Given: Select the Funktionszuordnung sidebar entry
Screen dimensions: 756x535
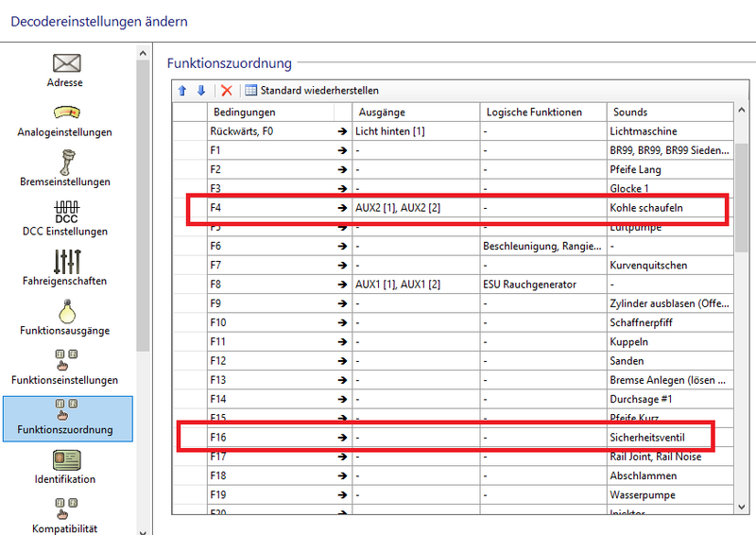Looking at the screenshot, I should (x=67, y=419).
